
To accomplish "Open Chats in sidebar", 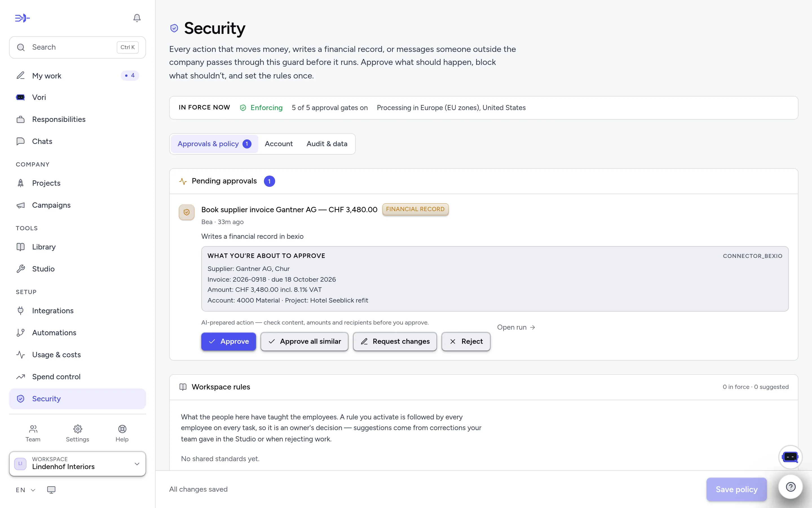I will coord(78,141).
